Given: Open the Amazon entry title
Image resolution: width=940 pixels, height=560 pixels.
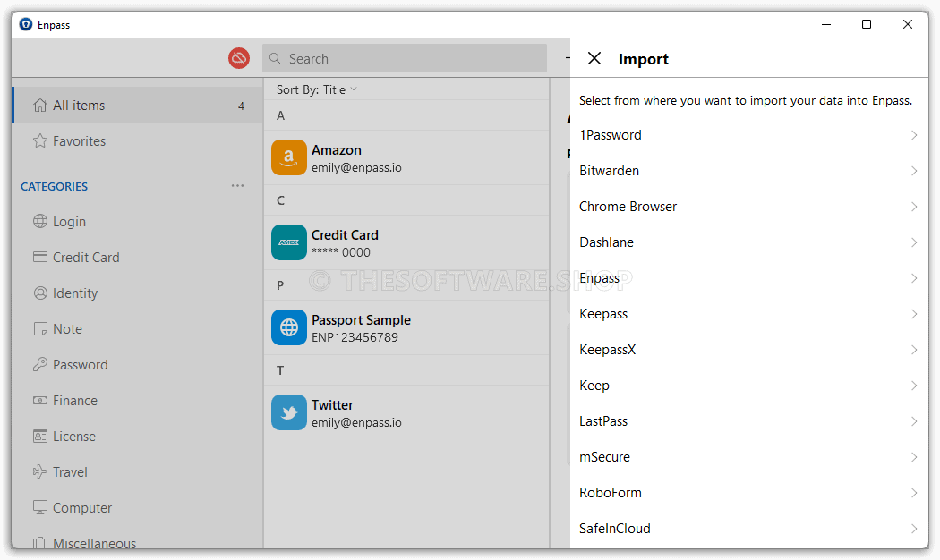Looking at the screenshot, I should pyautogui.click(x=337, y=149).
